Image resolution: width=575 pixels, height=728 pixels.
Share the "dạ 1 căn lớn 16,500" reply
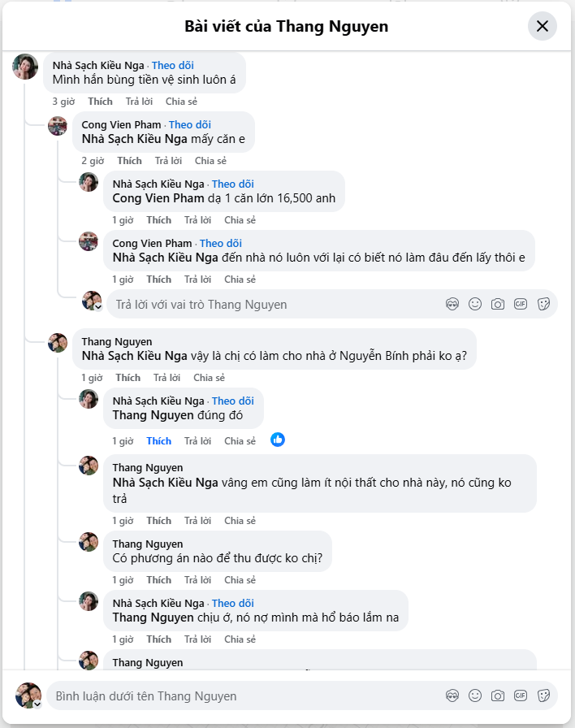240,220
